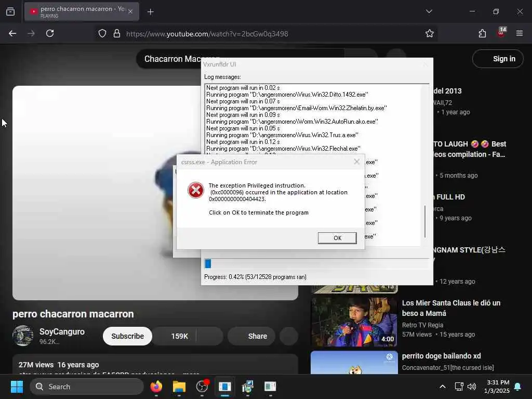Select log line Virus.Win32.Ditto.1492.exe
This screenshot has height=399, width=532.
[287, 95]
